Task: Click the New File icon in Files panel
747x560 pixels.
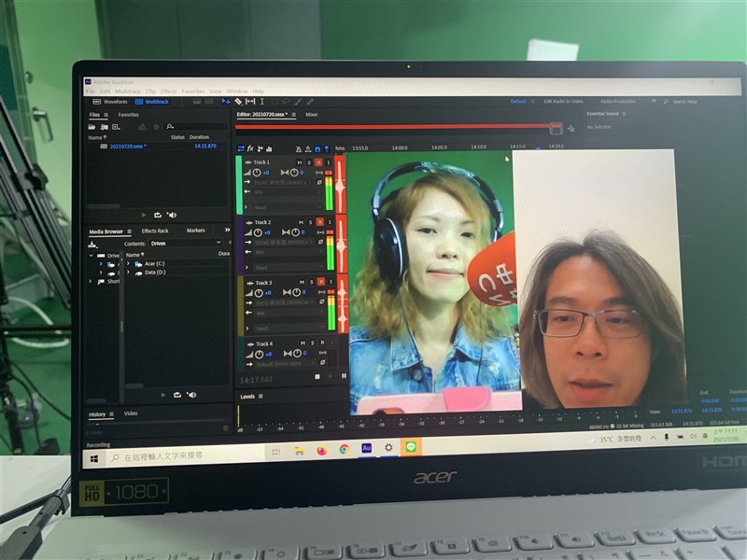Action: pos(116,127)
